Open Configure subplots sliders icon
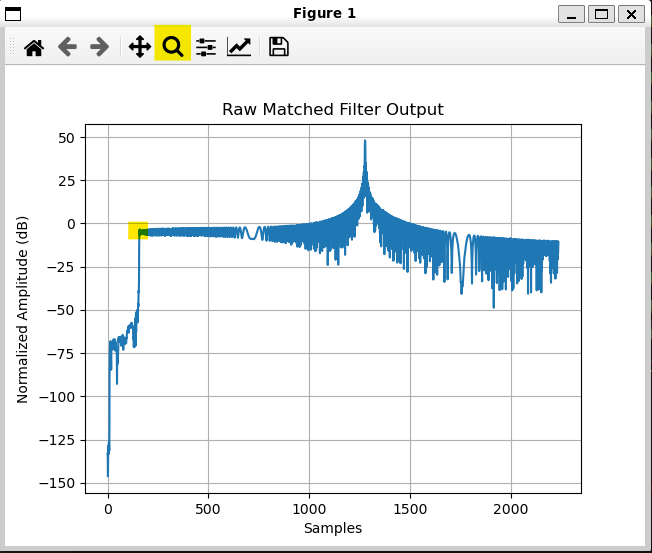This screenshot has height=553, width=652. click(x=206, y=47)
